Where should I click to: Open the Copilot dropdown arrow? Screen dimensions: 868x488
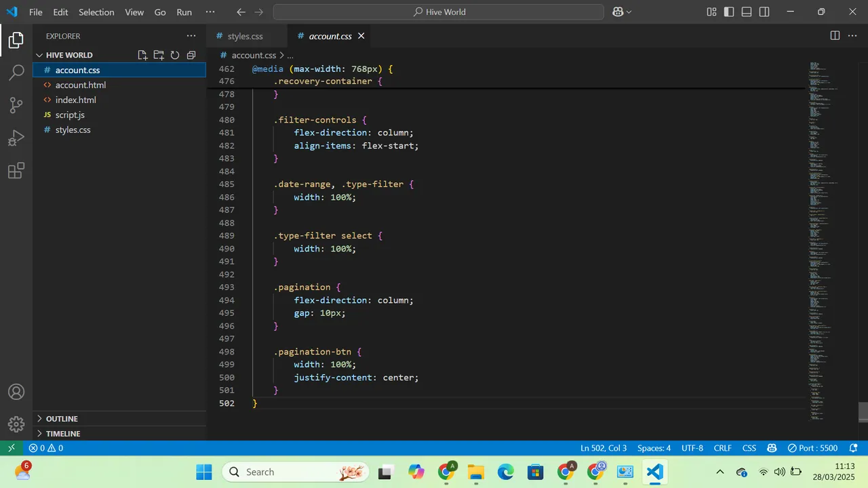(x=629, y=12)
